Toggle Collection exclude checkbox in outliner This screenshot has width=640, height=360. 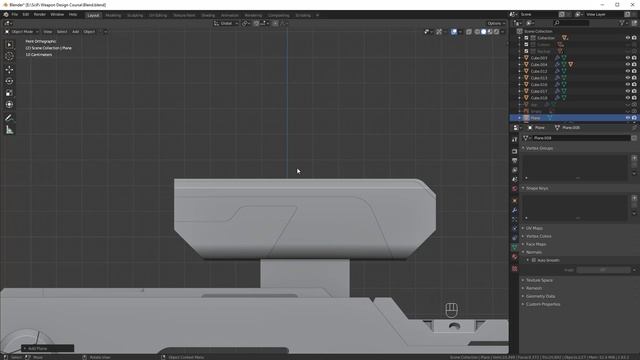[526, 38]
